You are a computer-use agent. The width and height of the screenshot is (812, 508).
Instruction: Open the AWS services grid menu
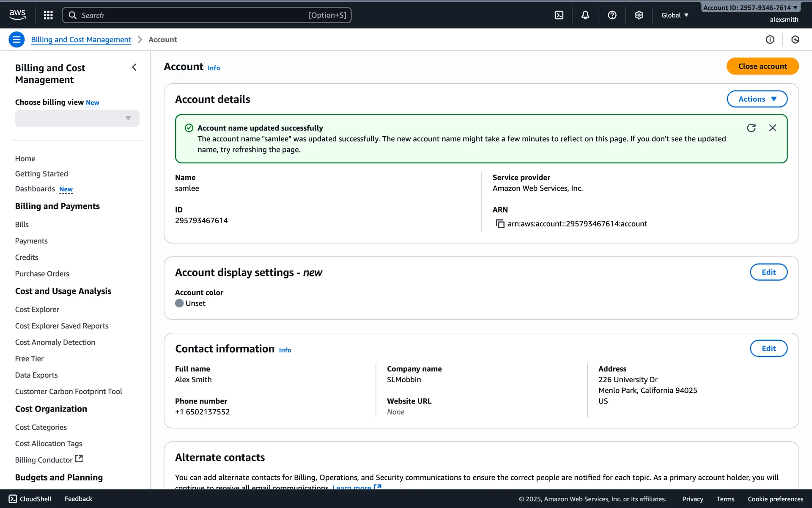(x=48, y=15)
